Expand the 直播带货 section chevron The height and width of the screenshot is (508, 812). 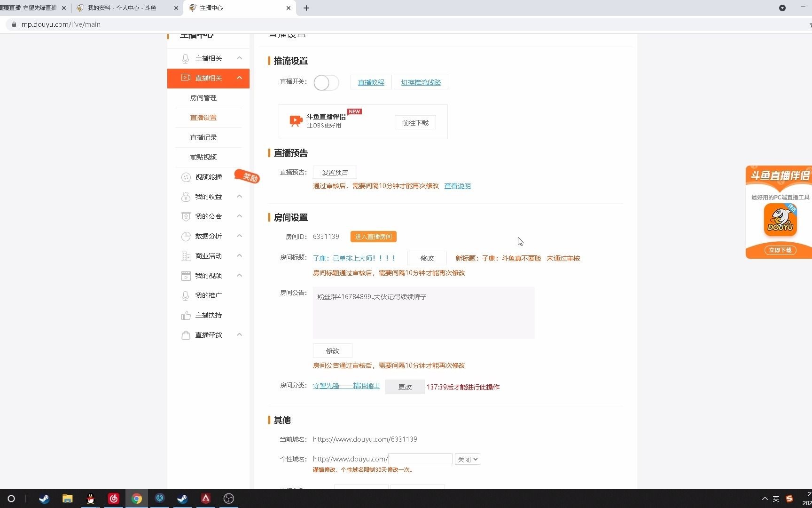coord(239,335)
